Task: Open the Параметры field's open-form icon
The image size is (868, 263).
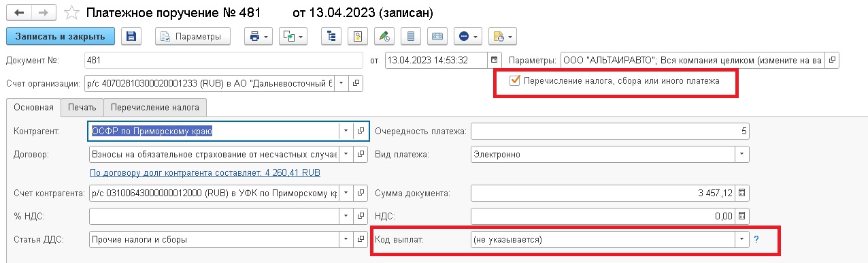Action: [832, 60]
